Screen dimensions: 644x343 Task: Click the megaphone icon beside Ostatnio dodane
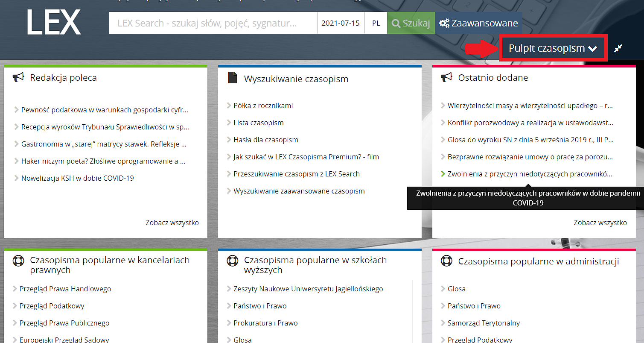point(446,77)
